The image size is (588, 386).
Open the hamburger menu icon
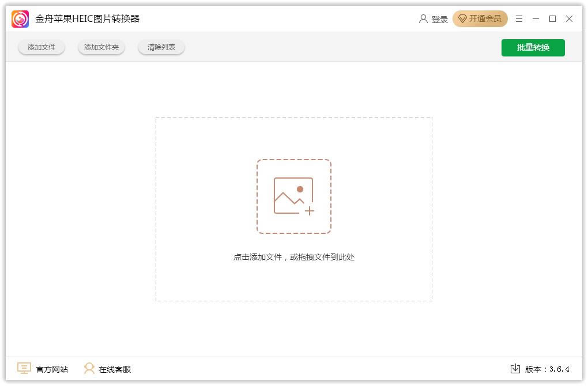coord(519,19)
